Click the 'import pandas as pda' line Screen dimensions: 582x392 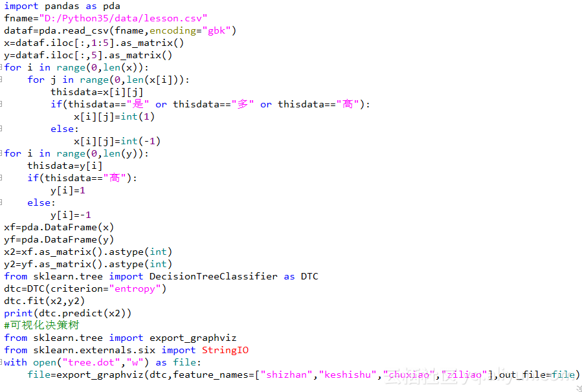click(62, 6)
